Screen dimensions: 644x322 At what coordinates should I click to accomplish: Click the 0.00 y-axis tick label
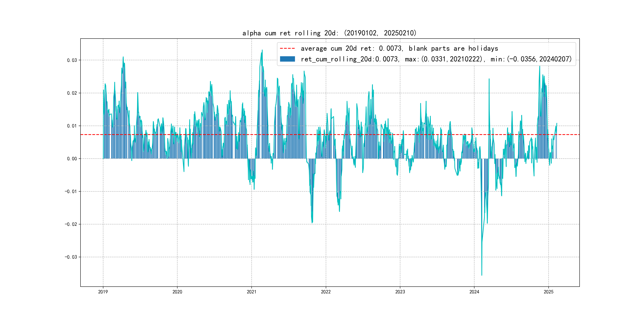72,159
